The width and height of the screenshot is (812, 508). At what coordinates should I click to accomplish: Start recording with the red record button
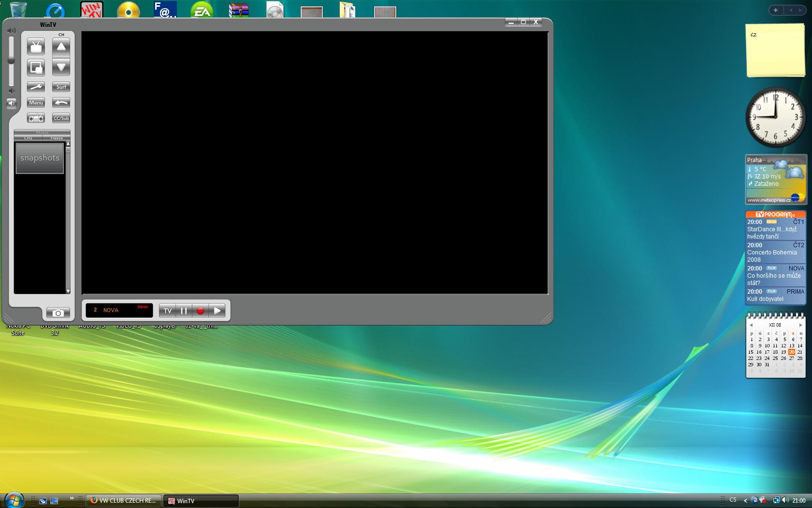click(200, 311)
